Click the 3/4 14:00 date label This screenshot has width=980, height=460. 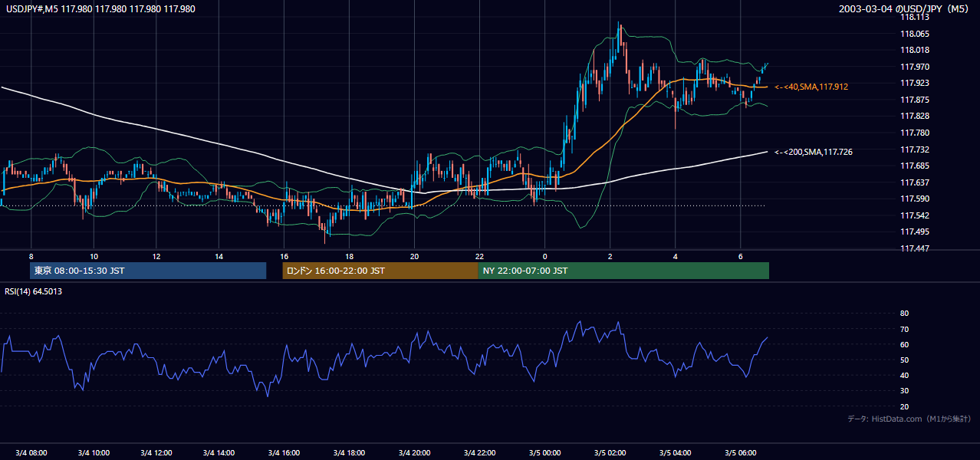218,452
